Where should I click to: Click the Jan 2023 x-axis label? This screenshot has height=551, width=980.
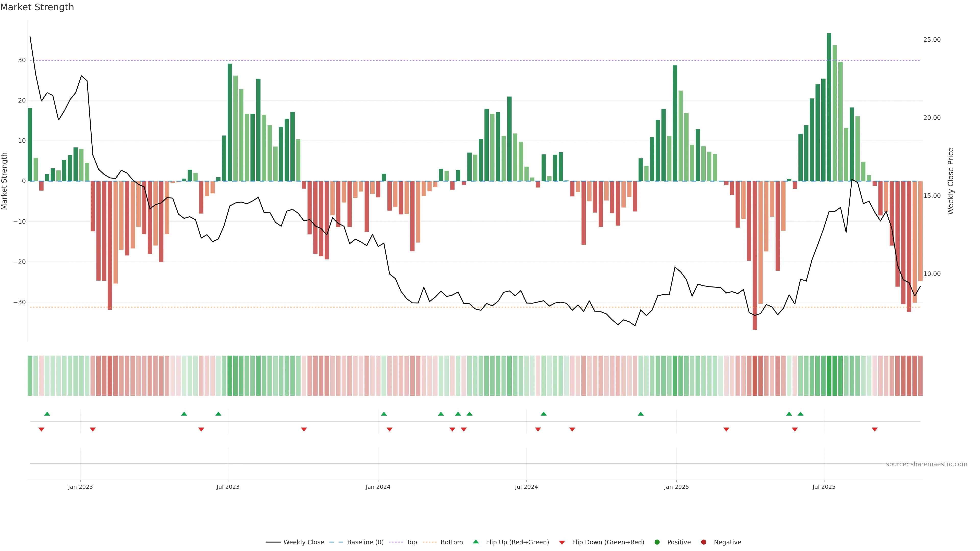(x=80, y=487)
